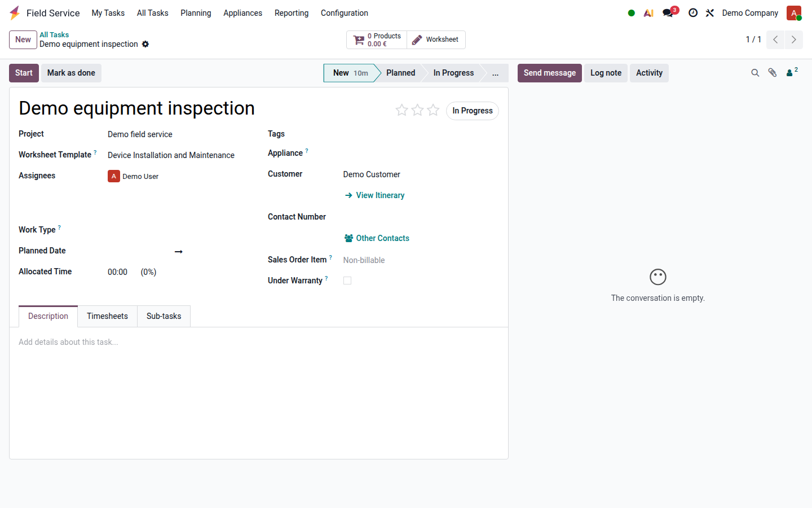Open the AI assistant icon in top bar
Screen dimensions: 812x508
(648, 13)
